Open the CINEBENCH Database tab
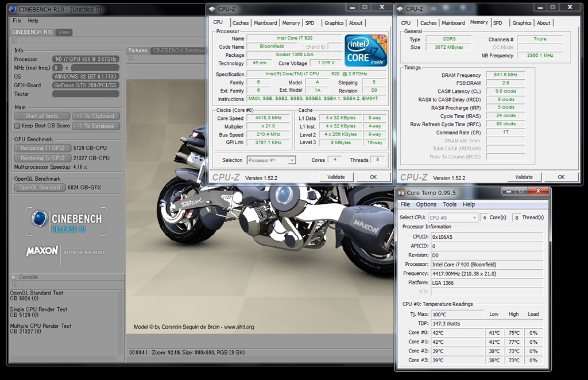This screenshot has height=380, width=588. coord(178,51)
